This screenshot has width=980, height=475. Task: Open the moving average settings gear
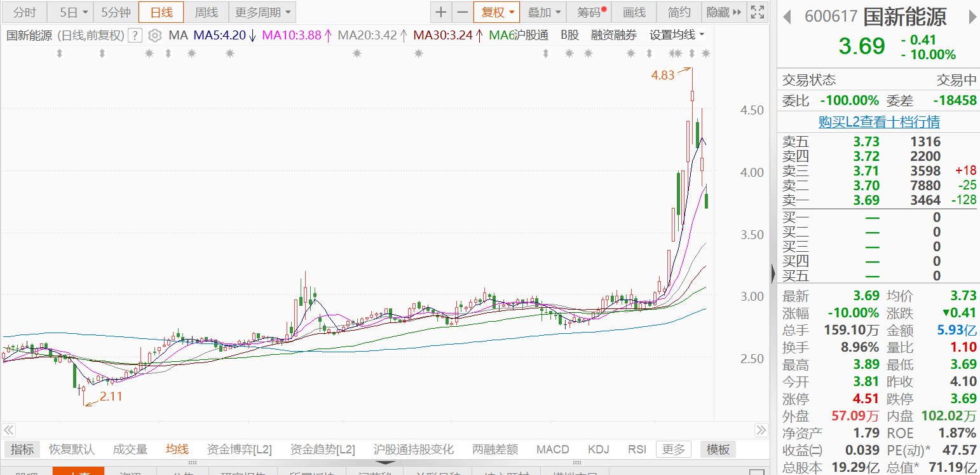155,36
